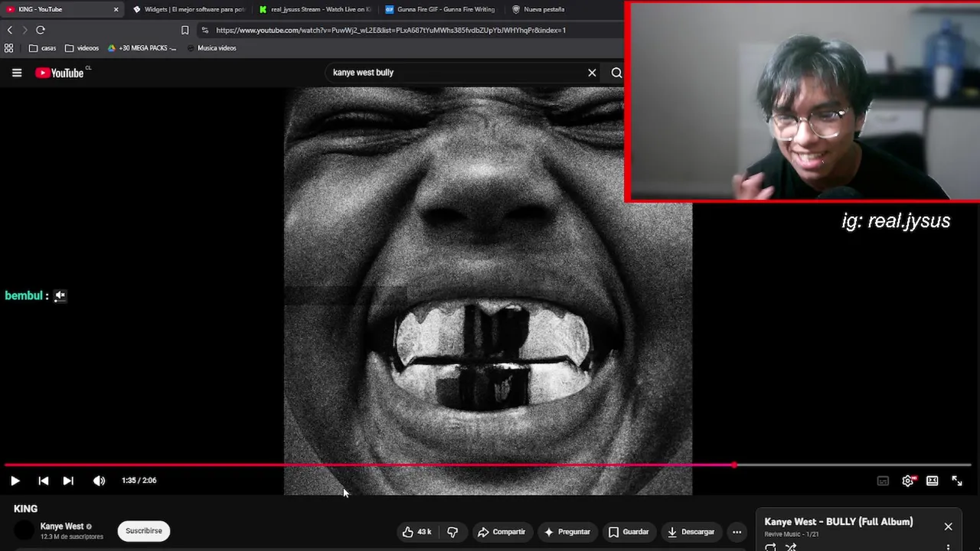The image size is (980, 551).
Task: Click the Compartir share button
Action: [x=501, y=532]
